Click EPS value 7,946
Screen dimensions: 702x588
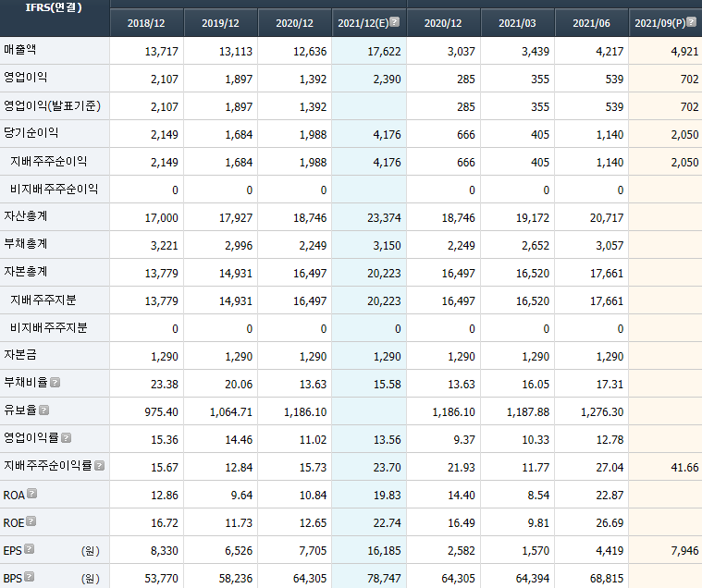pyautogui.click(x=684, y=551)
